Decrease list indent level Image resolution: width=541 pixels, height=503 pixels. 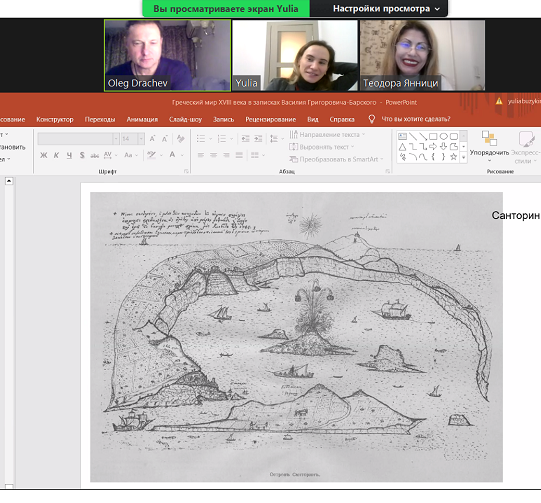pyautogui.click(x=245, y=139)
